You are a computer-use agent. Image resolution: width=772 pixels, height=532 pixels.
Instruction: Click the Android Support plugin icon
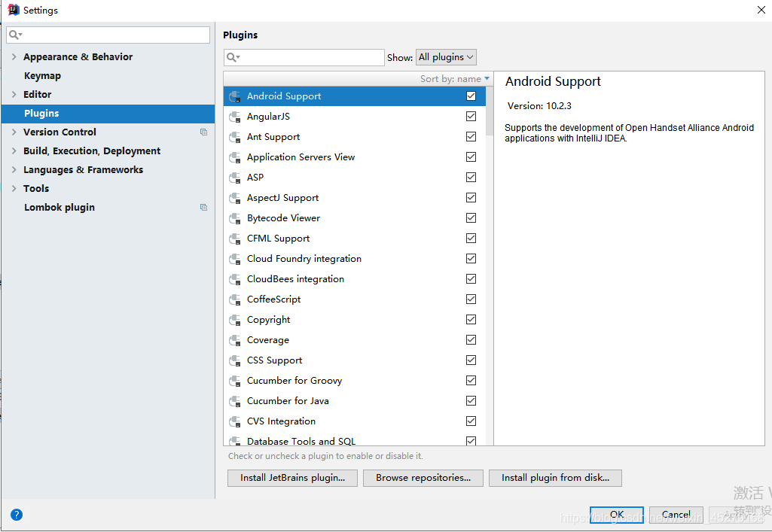235,96
